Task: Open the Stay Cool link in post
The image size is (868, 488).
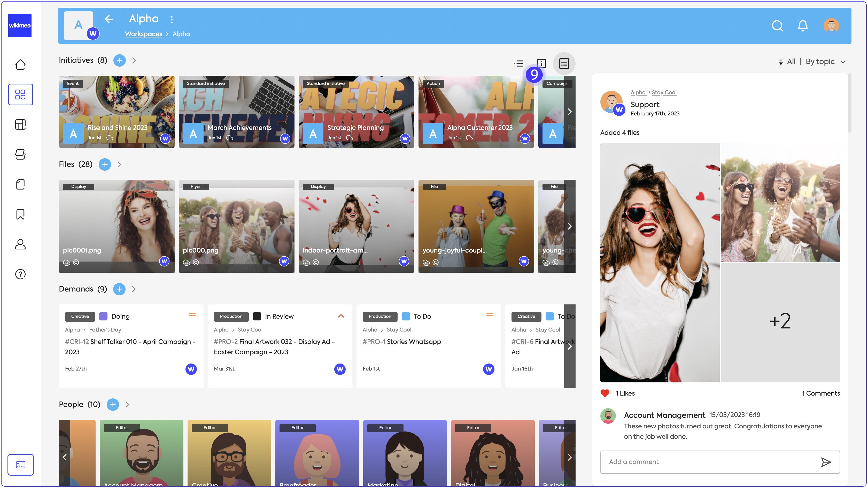Action: [664, 92]
